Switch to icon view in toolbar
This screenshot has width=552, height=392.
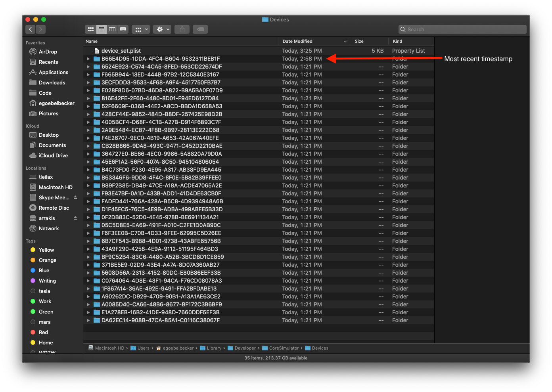tap(91, 29)
